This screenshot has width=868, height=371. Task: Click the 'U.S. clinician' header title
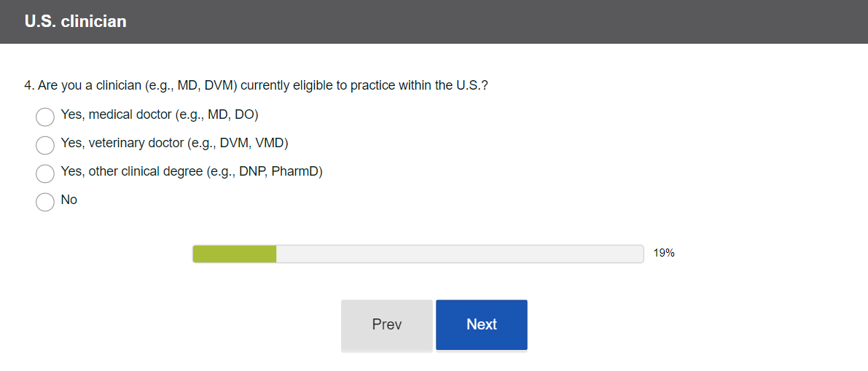pos(75,22)
